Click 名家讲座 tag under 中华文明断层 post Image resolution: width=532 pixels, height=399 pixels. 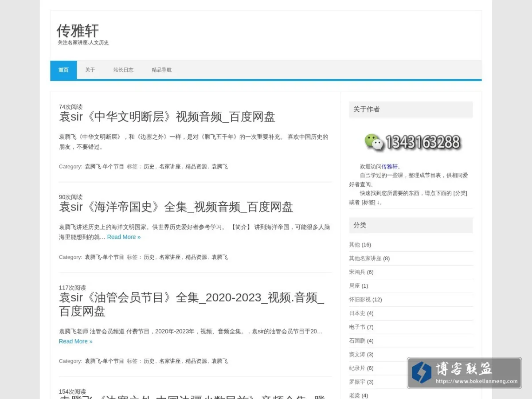point(170,167)
